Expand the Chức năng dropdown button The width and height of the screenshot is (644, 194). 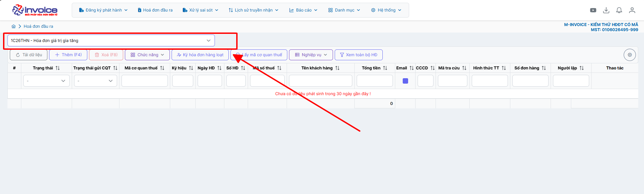(147, 55)
